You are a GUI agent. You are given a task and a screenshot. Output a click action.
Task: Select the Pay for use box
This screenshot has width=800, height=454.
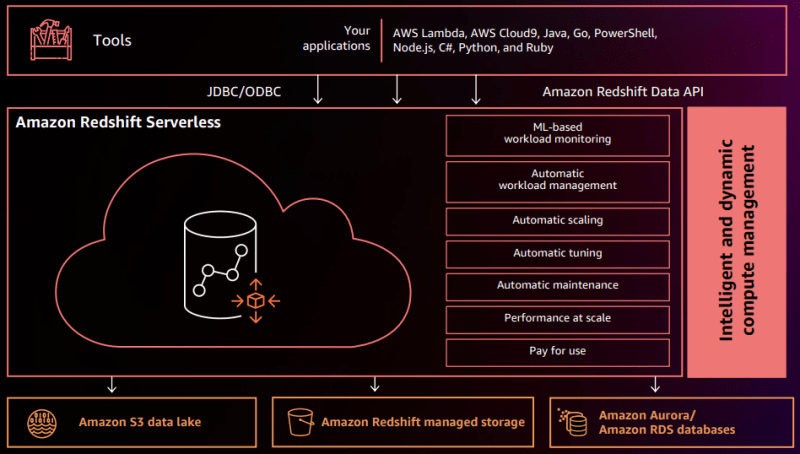[x=558, y=352]
